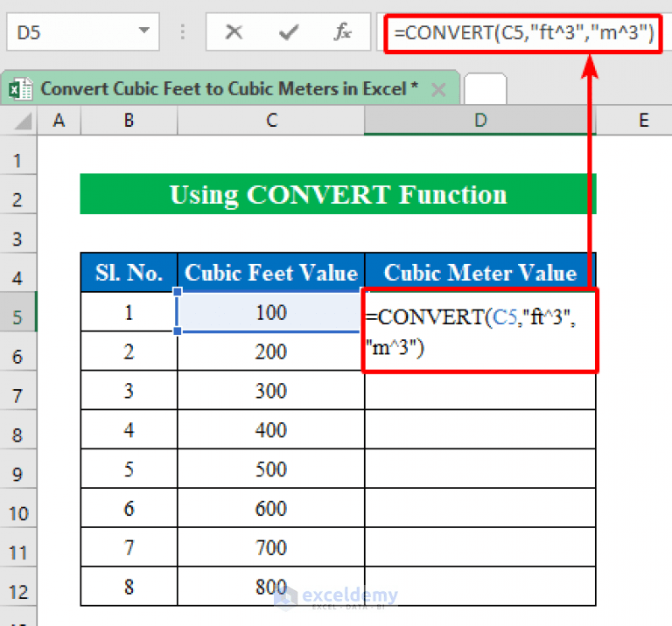This screenshot has height=626, width=672.
Task: Select row 8 header
Action: 18,430
